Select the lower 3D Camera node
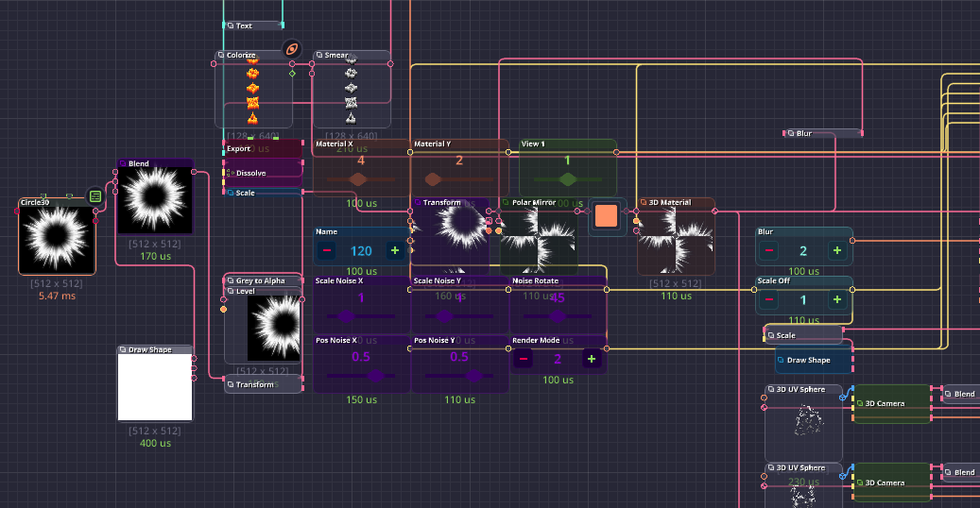This screenshot has width=980, height=508. [x=892, y=483]
